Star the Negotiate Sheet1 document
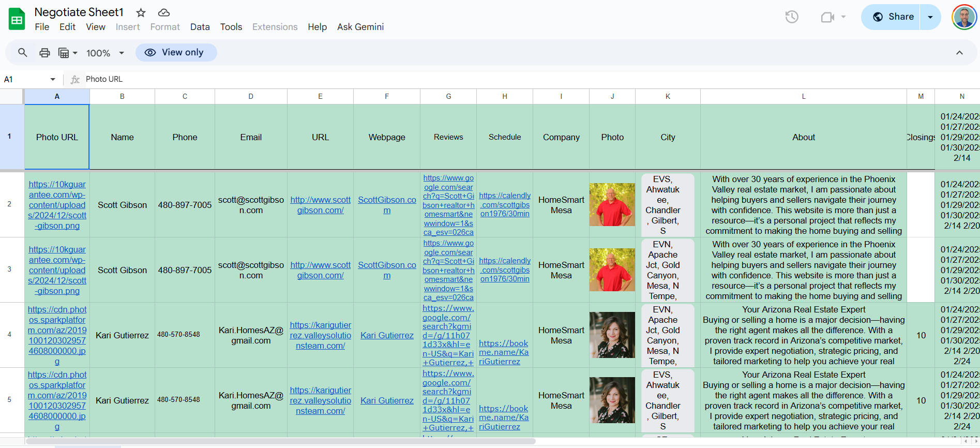Viewport: 980px width, 448px height. (141, 12)
